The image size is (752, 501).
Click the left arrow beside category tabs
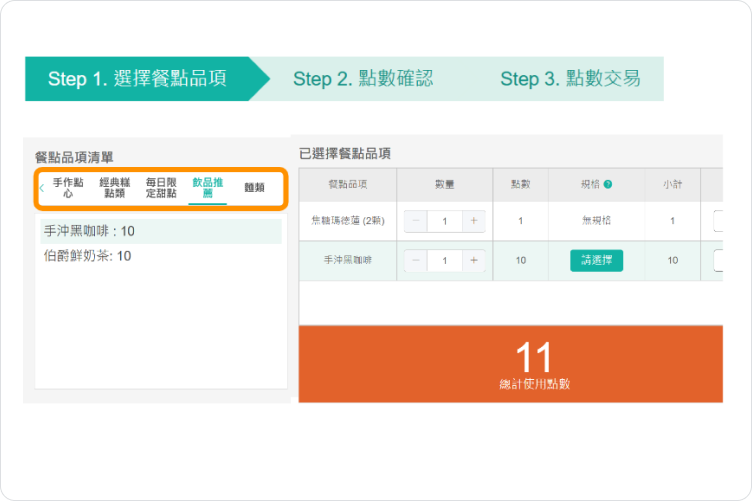tap(42, 187)
